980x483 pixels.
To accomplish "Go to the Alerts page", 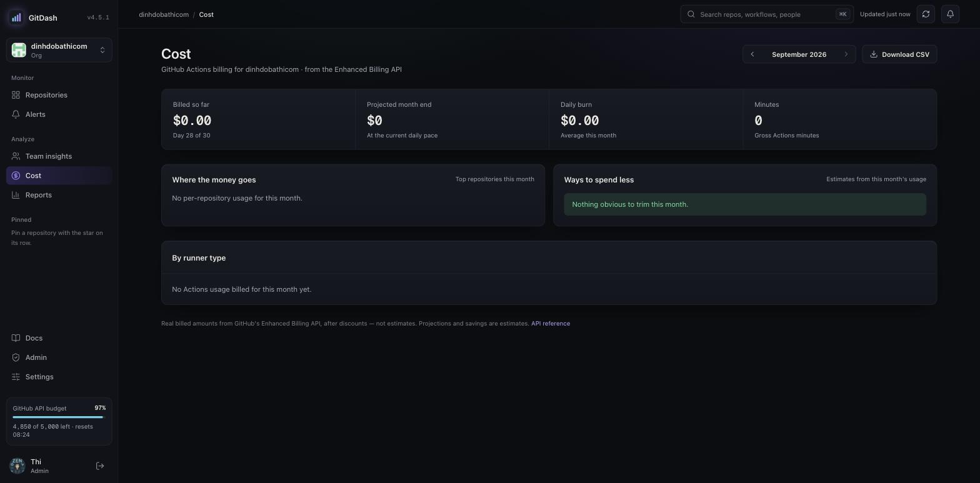I will (59, 114).
